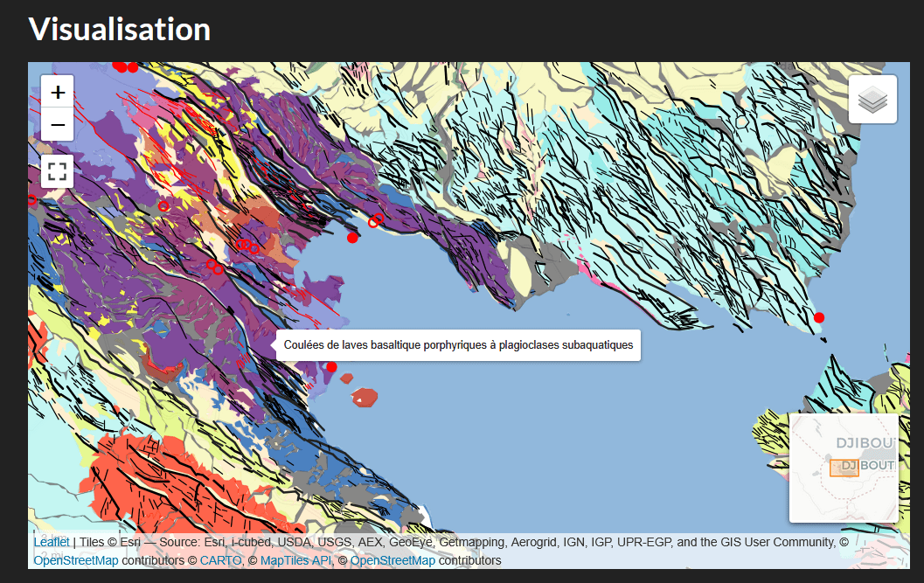Screen dimensions: 924x583
Task: Click the solid red marker at the gulf's northwest shore
Action: click(x=352, y=238)
